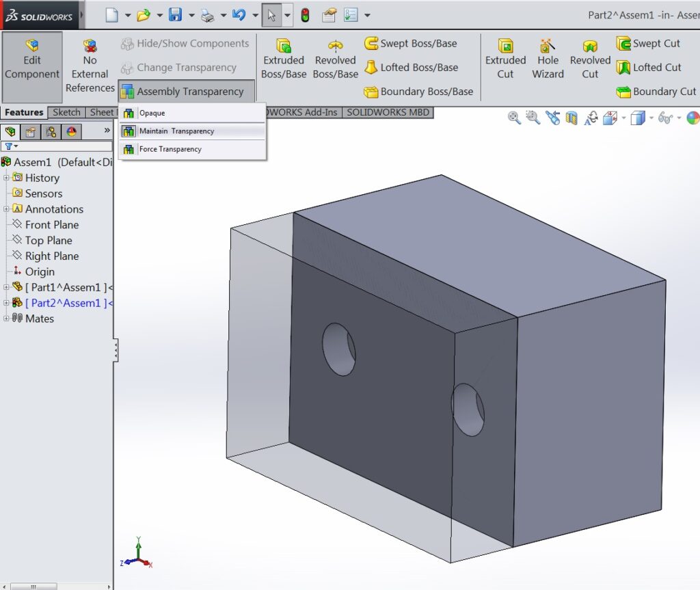This screenshot has width=700, height=590.
Task: Click the Zoom to Area icon
Action: pyautogui.click(x=531, y=118)
